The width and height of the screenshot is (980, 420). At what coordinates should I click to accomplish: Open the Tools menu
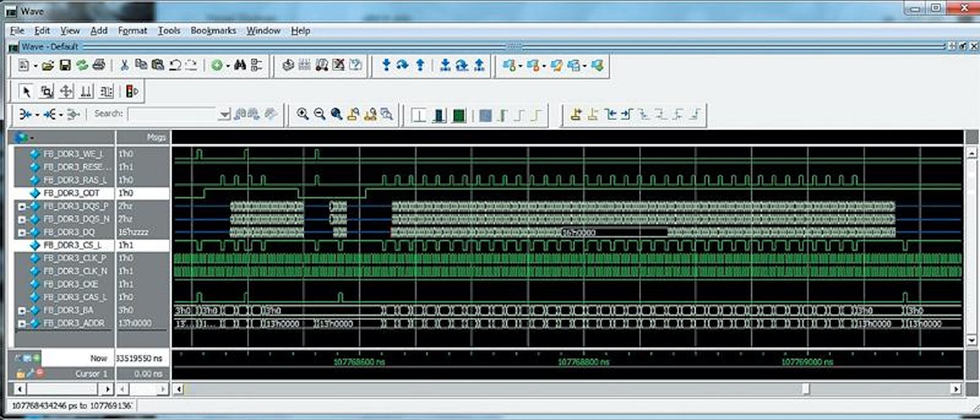[168, 31]
